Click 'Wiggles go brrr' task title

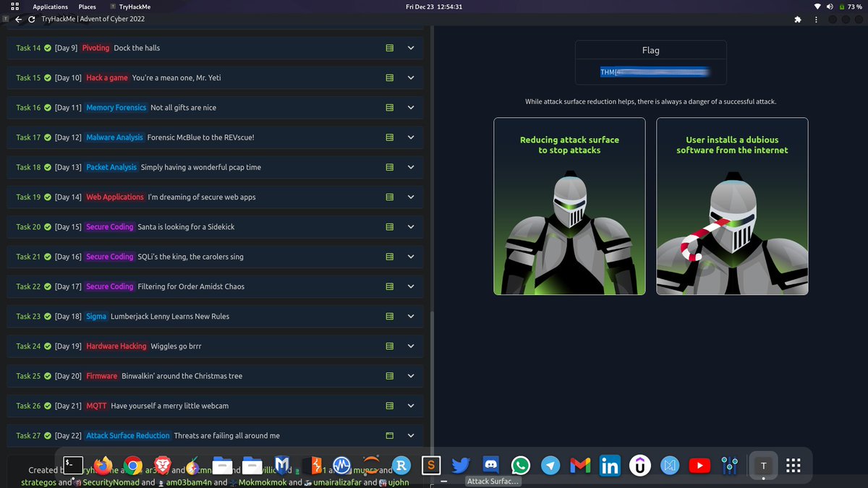(x=176, y=346)
